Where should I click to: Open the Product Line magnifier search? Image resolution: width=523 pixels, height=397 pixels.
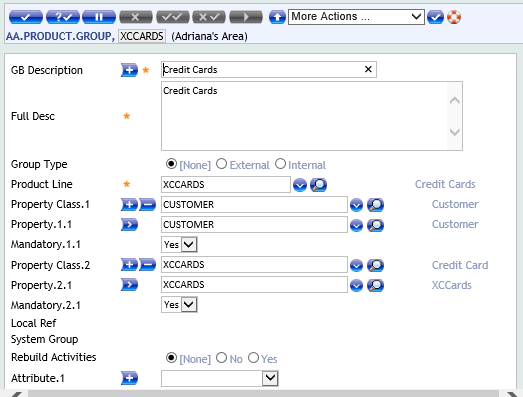[319, 185]
